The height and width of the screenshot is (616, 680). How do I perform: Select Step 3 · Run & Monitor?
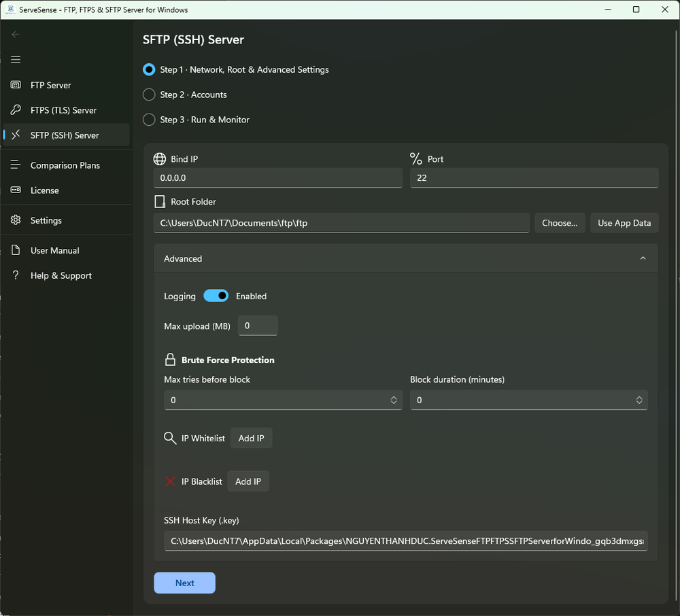coord(148,120)
